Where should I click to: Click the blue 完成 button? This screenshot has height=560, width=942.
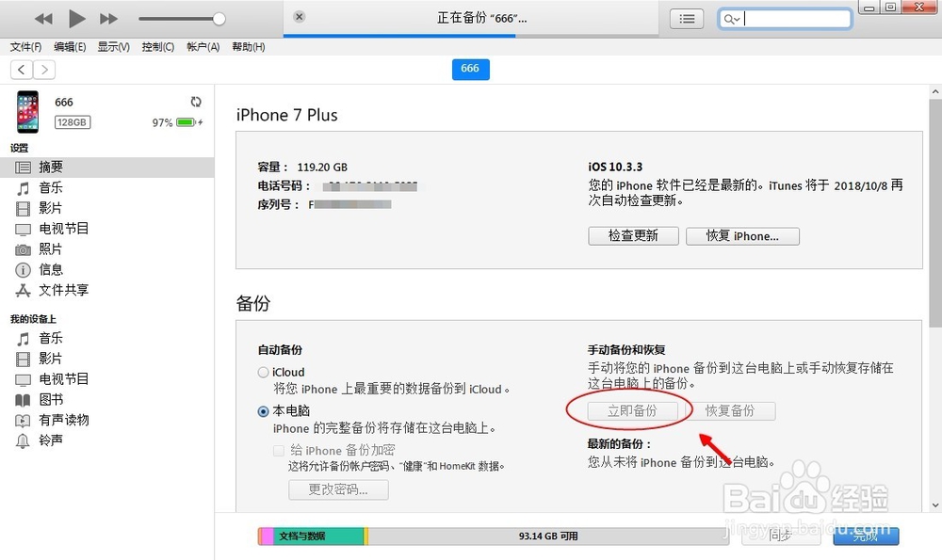(866, 536)
